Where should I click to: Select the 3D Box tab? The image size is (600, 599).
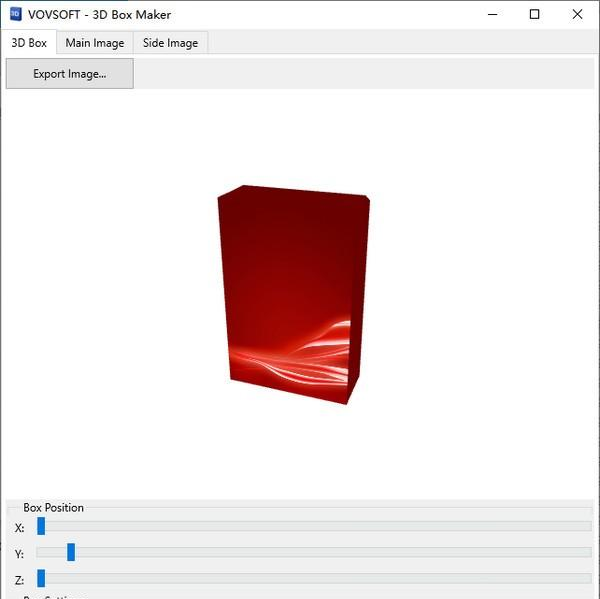29,42
